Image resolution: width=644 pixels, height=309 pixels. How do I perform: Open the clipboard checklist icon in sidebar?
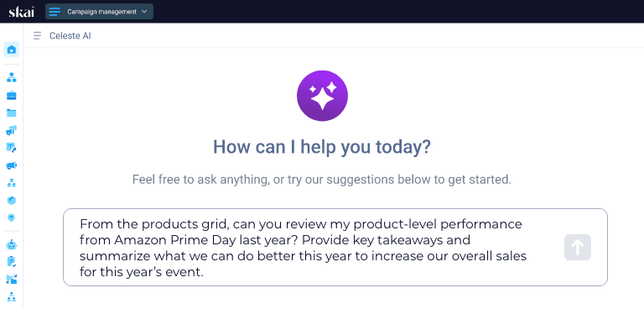(x=12, y=262)
